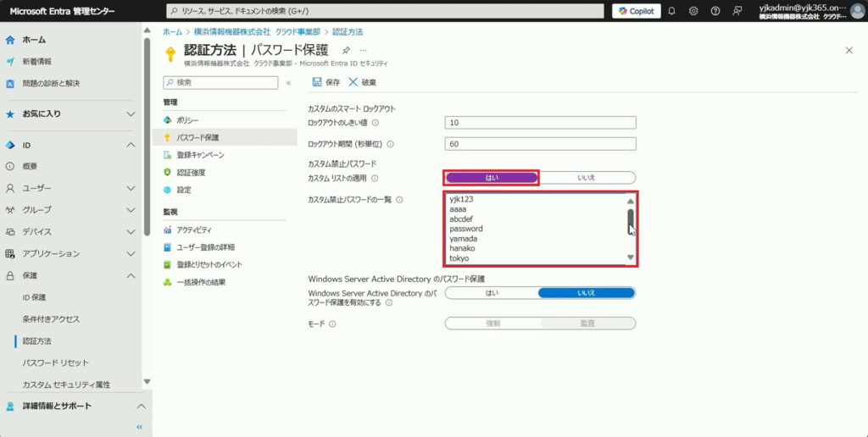Open the account avatar for yjkadmin
The height and width of the screenshot is (437, 868).
857,11
